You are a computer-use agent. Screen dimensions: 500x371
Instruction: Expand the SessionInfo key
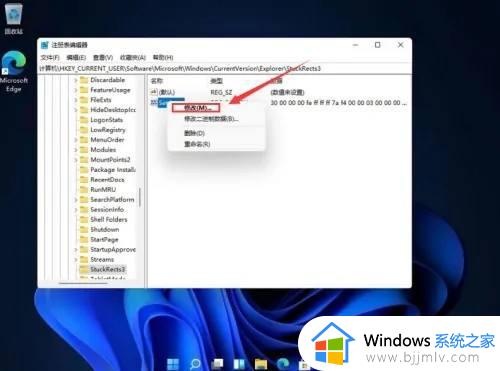click(76, 210)
